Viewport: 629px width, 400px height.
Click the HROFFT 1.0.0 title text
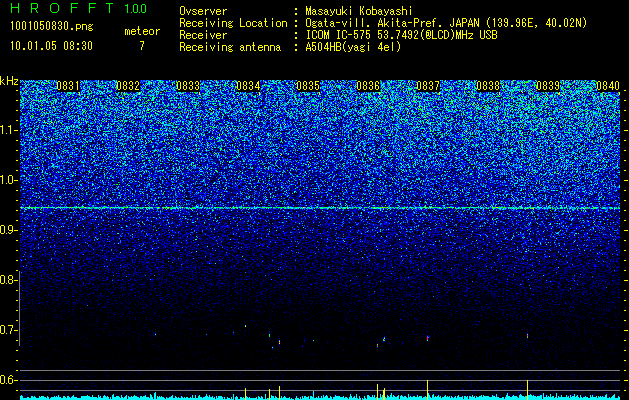click(78, 8)
